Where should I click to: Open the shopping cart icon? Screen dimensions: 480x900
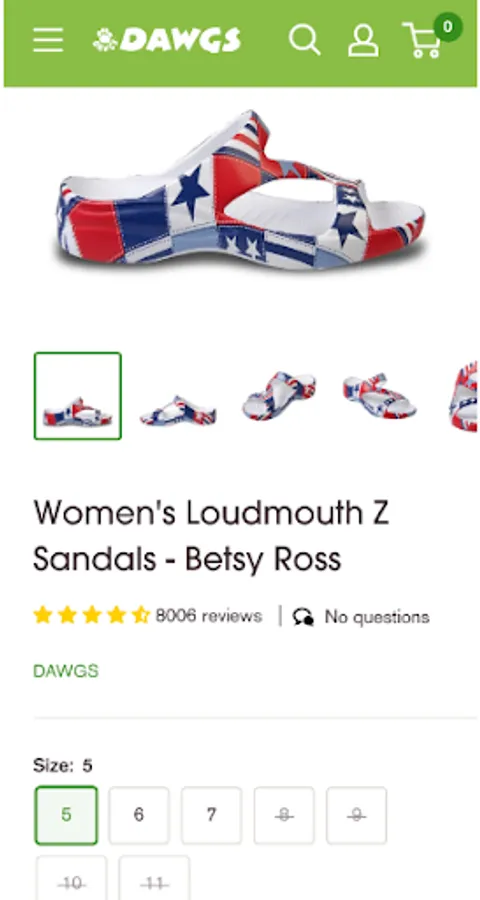point(422,41)
